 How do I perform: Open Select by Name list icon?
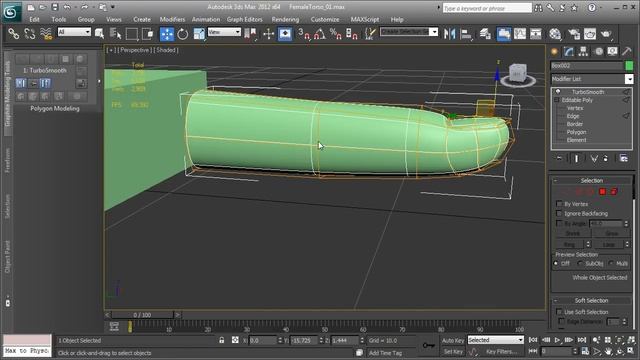(116, 33)
